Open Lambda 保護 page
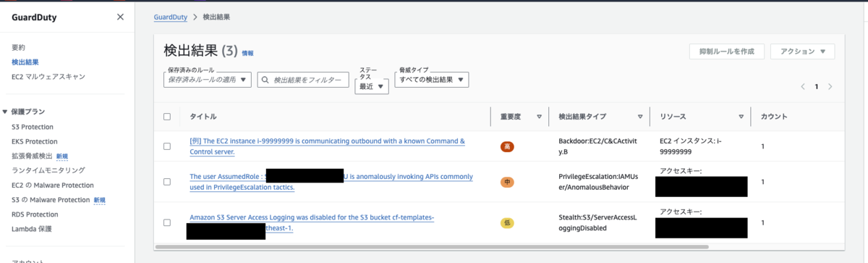Screen dimensions: 868x263 (32, 228)
